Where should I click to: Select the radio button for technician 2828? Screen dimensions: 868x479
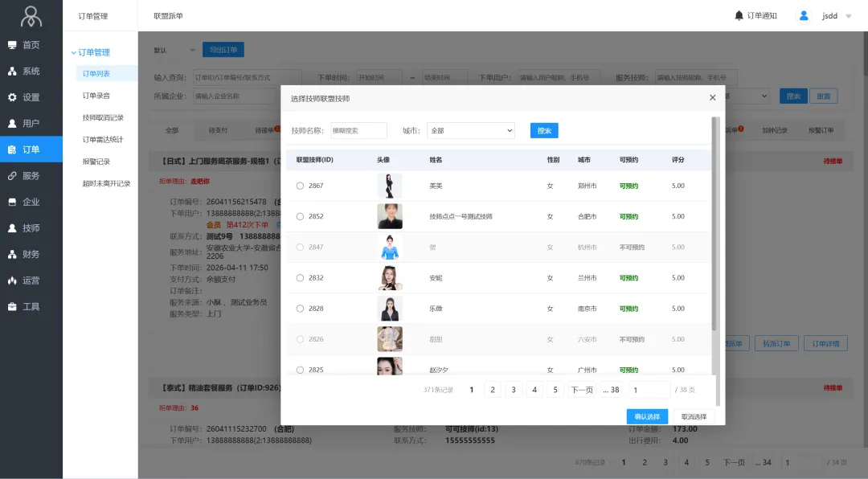[x=301, y=309]
